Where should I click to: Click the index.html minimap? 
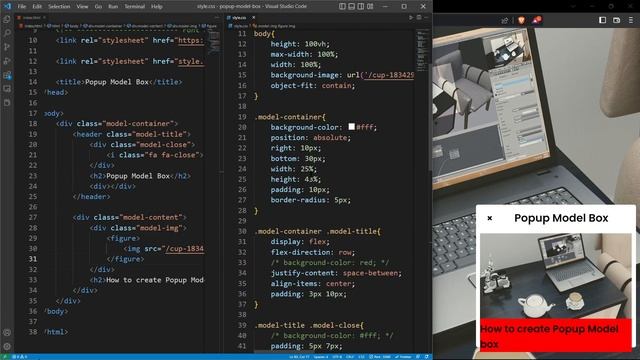pyautogui.click(x=214, y=43)
